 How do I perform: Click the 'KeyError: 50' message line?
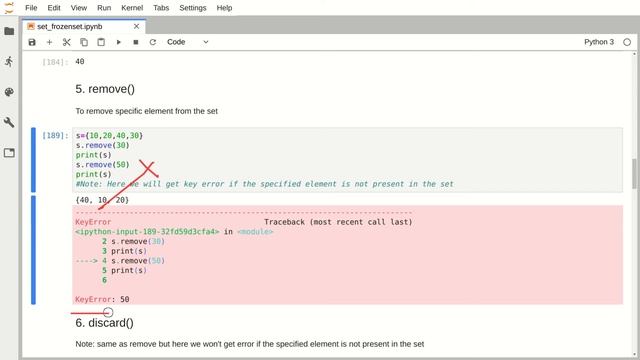coord(102,299)
